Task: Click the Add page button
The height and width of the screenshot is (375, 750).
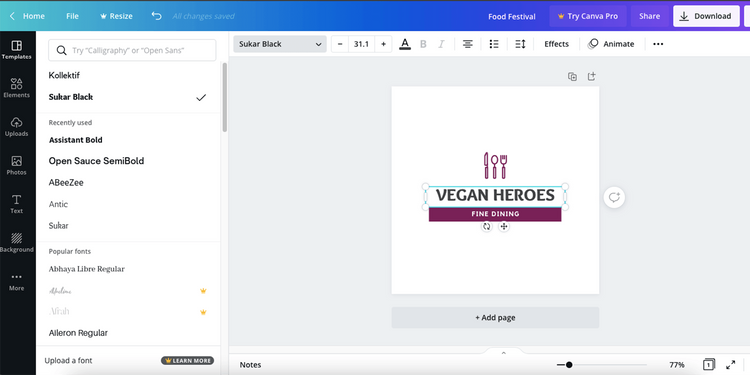Action: [495, 318]
